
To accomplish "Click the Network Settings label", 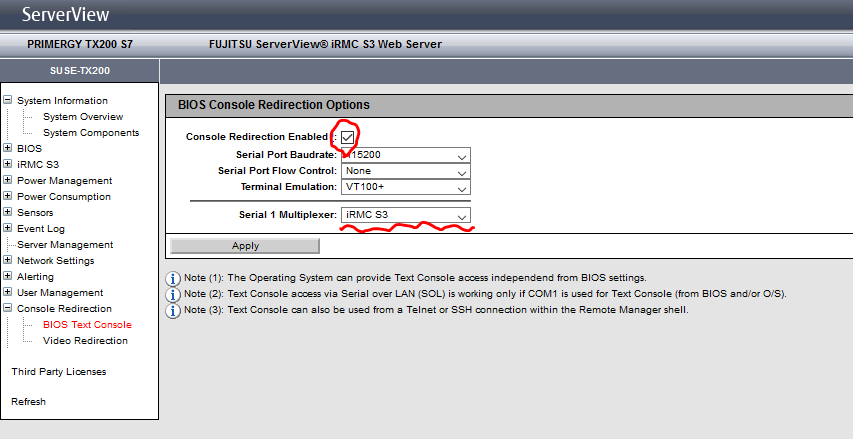I will point(55,261).
